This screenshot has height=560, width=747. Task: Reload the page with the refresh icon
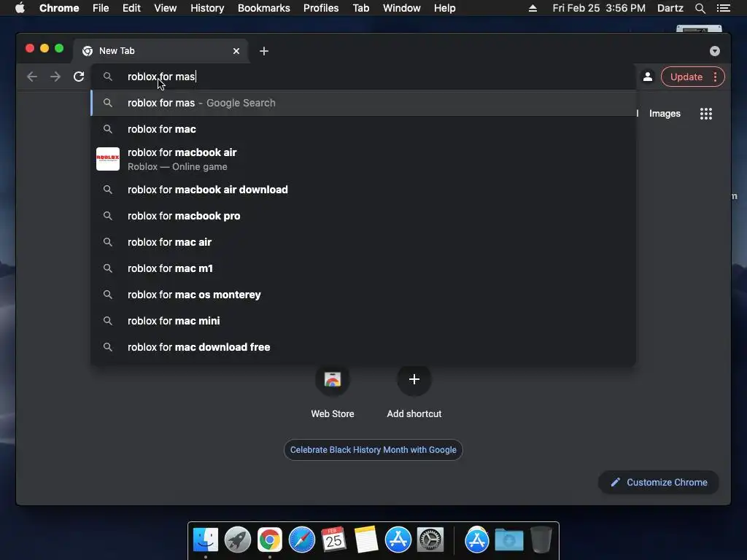tap(79, 77)
